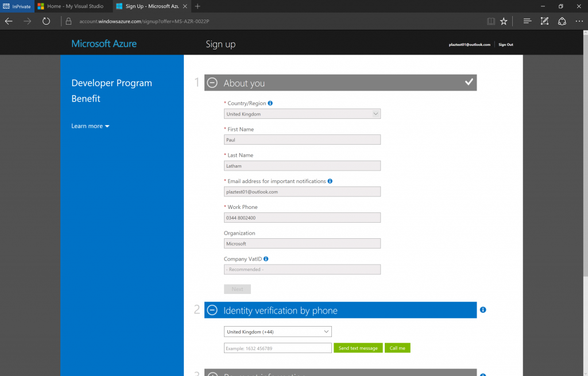Viewport: 588px width, 376px height.
Task: Go back using the browser back arrow
Action: click(x=9, y=21)
